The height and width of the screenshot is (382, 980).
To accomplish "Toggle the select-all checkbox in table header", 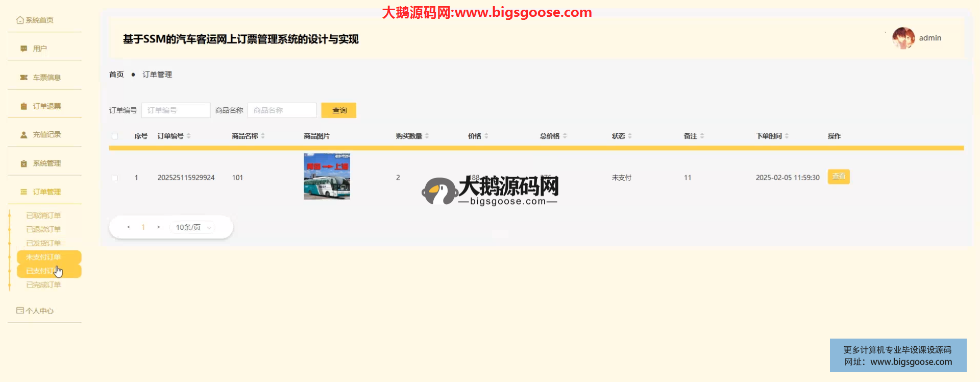I will click(115, 136).
